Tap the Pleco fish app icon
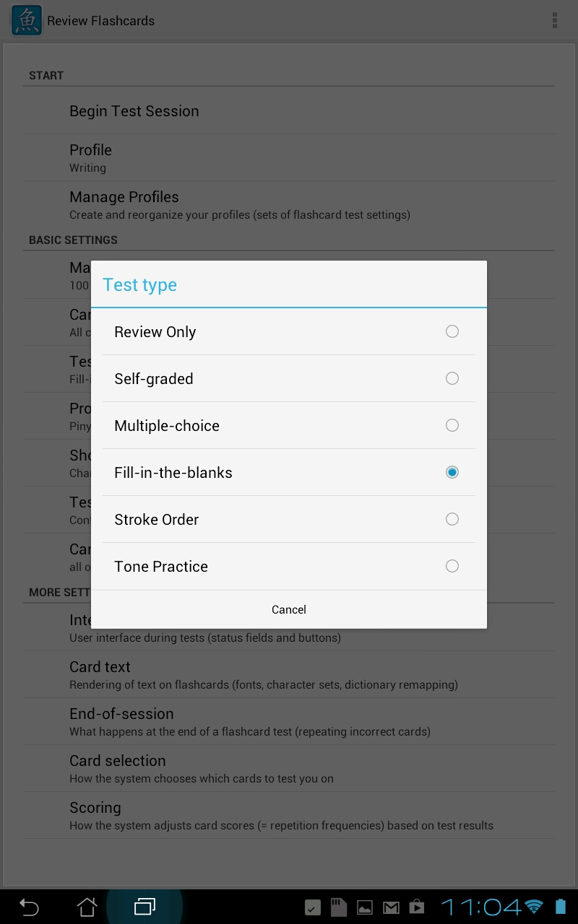Image resolution: width=578 pixels, height=924 pixels. coord(26,20)
